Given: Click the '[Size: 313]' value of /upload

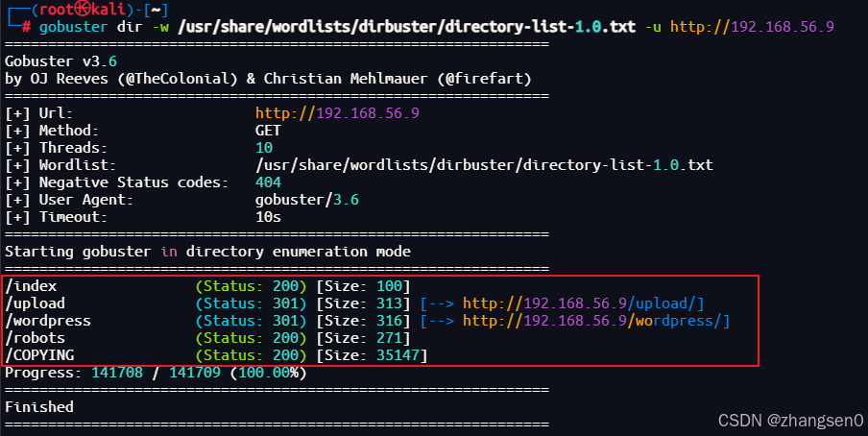Looking at the screenshot, I should 363,303.
